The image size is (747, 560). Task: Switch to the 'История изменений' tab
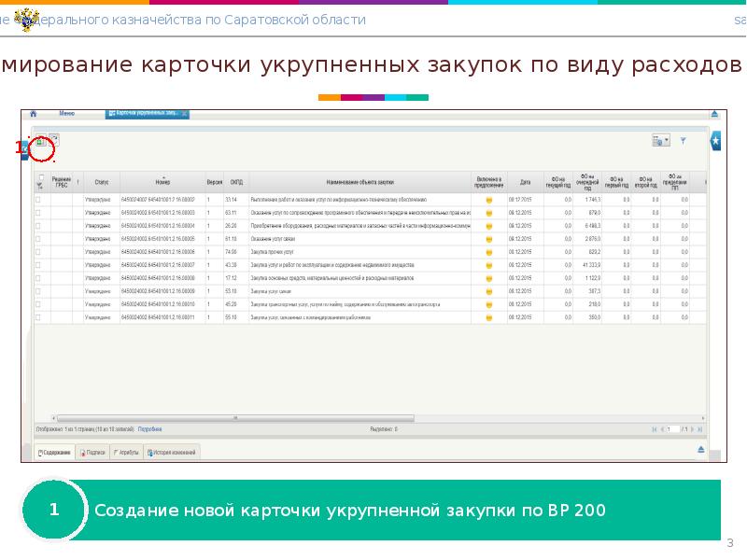point(172,452)
